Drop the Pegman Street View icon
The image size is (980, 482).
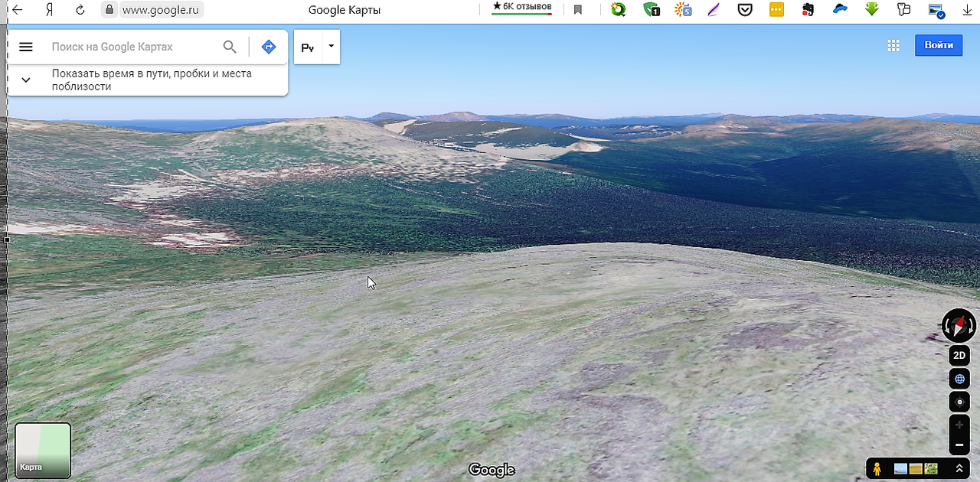[x=877, y=468]
